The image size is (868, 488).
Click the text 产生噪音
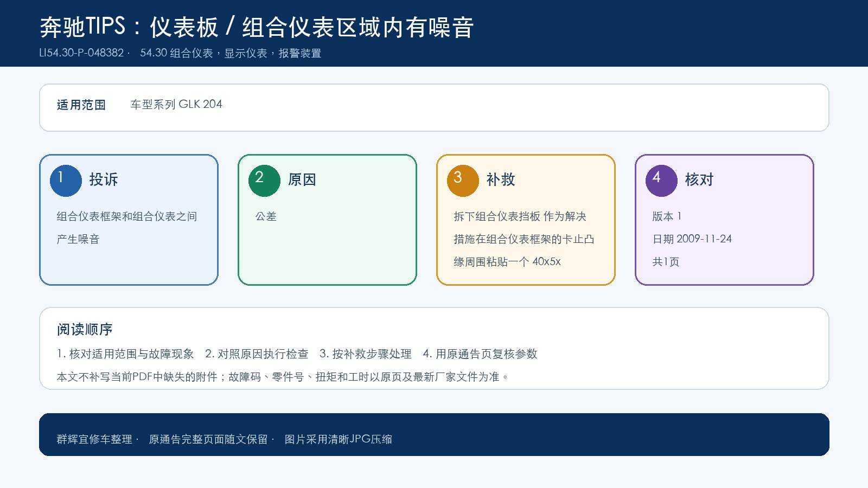[78, 239]
